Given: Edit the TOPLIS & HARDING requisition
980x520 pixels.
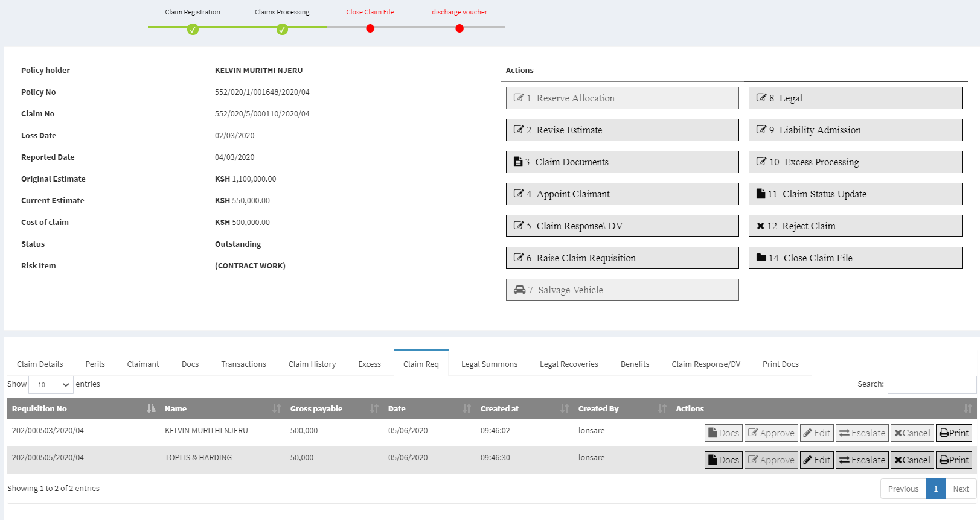Looking at the screenshot, I should point(816,460).
